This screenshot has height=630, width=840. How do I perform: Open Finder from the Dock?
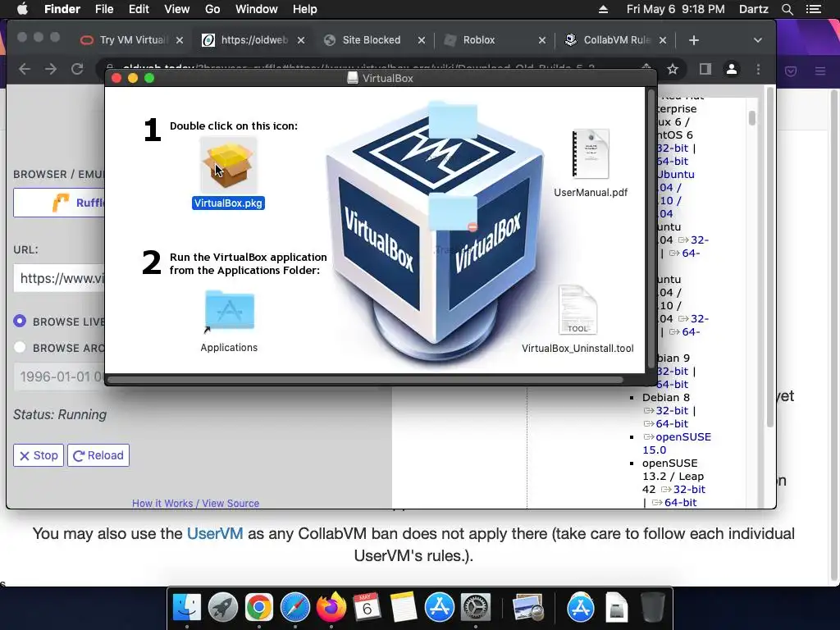(186, 608)
